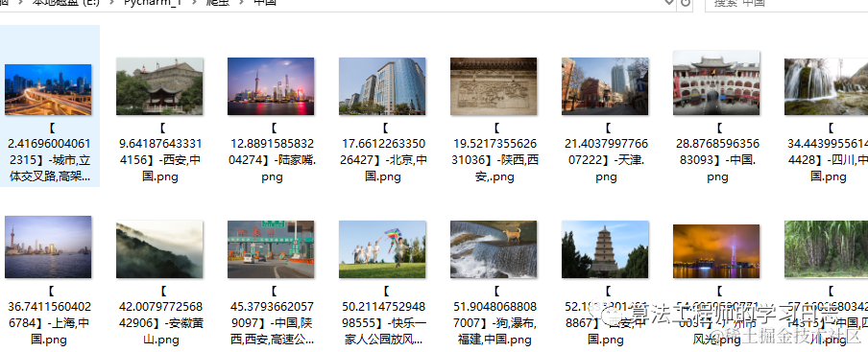Click file name ending '上海,中国.png'
Screen dimensions: 868x352
[50, 315]
